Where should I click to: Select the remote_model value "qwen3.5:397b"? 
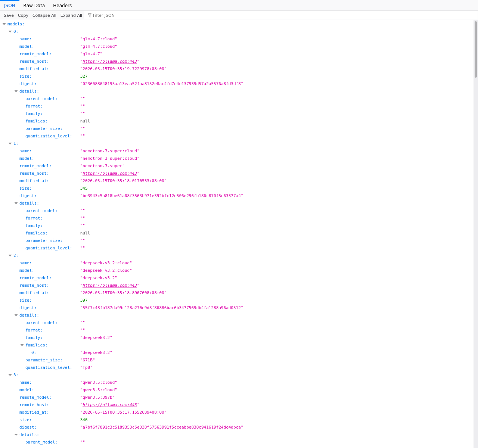[97, 397]
